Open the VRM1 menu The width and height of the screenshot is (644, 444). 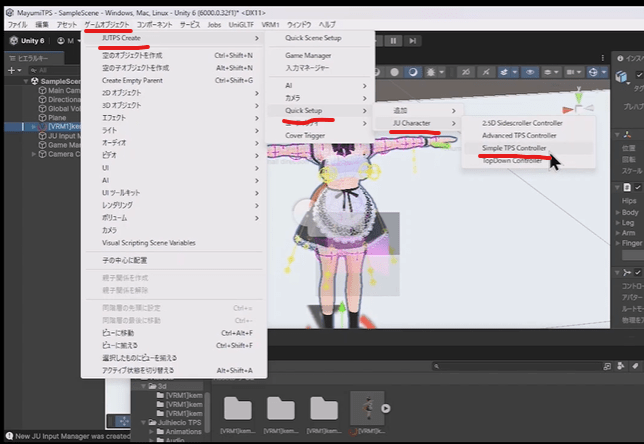click(x=270, y=25)
